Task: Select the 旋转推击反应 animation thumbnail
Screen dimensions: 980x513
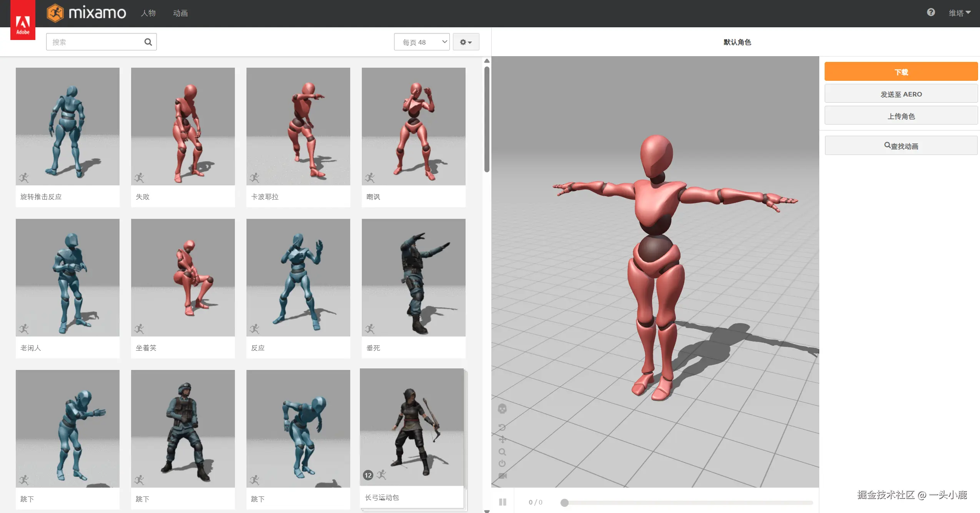Action: (68, 127)
